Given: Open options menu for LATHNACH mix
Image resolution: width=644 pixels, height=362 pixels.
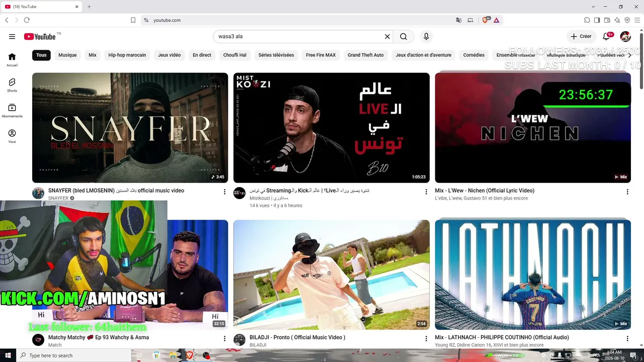Looking at the screenshot, I should point(627,338).
